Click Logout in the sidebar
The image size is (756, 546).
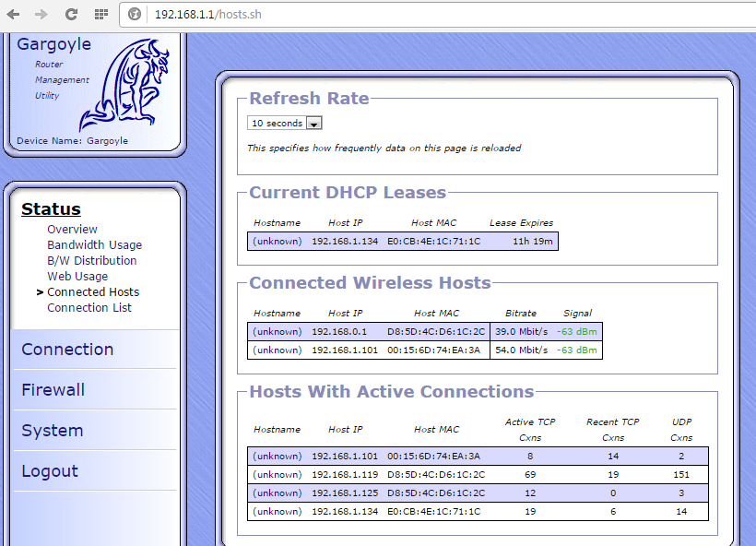point(50,471)
